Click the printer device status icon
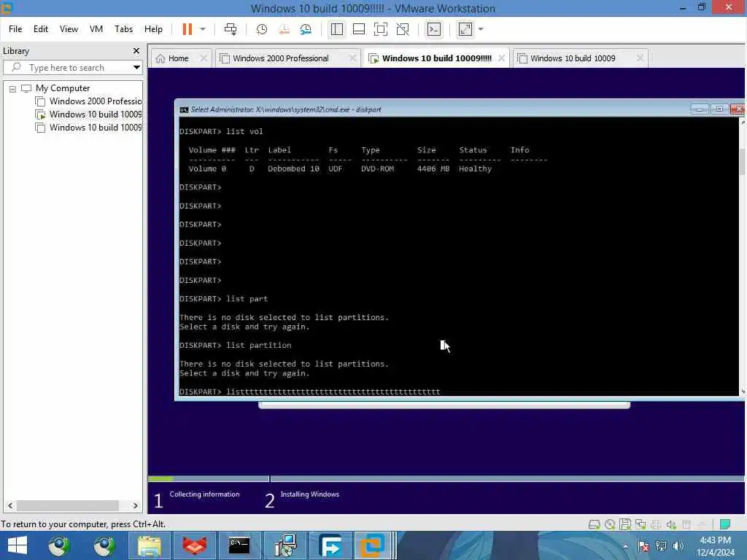The image size is (747, 560). [656, 524]
